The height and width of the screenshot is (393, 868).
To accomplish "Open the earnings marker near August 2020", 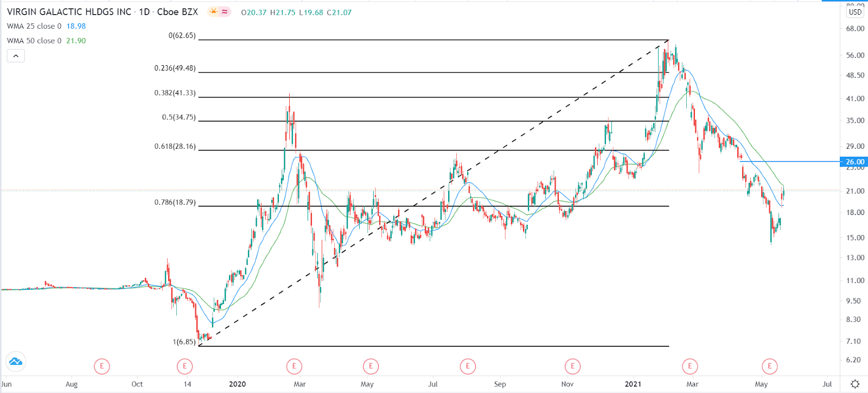I will 468,366.
